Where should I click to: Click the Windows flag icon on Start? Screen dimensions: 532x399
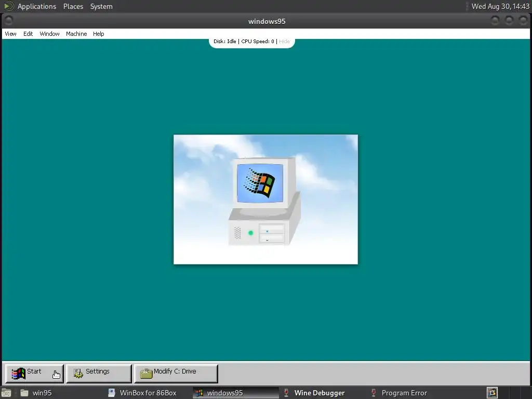(x=18, y=374)
